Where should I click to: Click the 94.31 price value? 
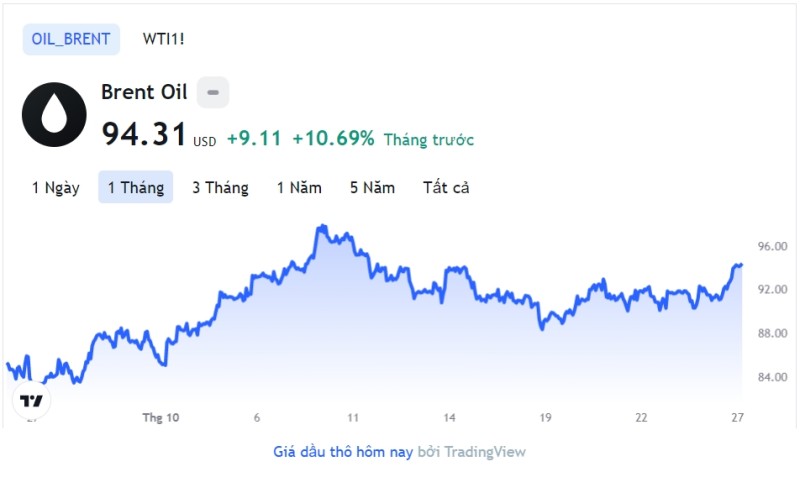[144, 134]
